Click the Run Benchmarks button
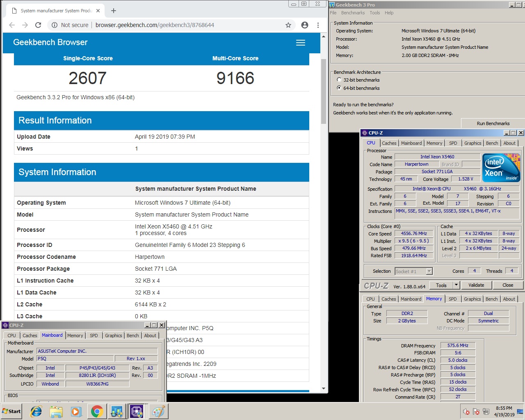Screen dimensions: 525x420 [x=493, y=123]
